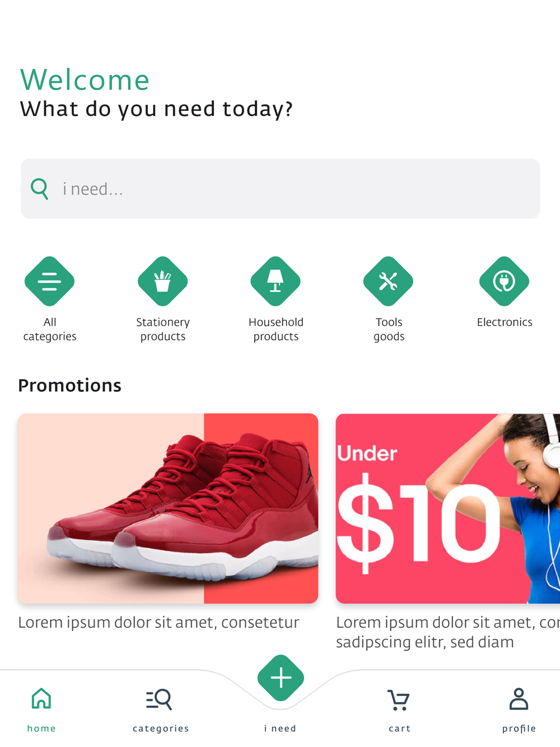Screen dimensions: 560x747
Task: Select the Stationery products pencil-cup icon
Action: 162,281
